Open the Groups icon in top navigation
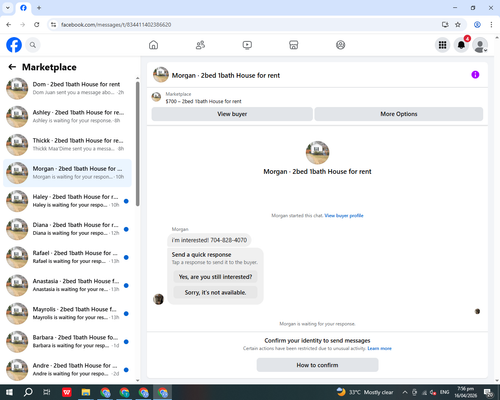The width and height of the screenshot is (500, 400). [340, 45]
